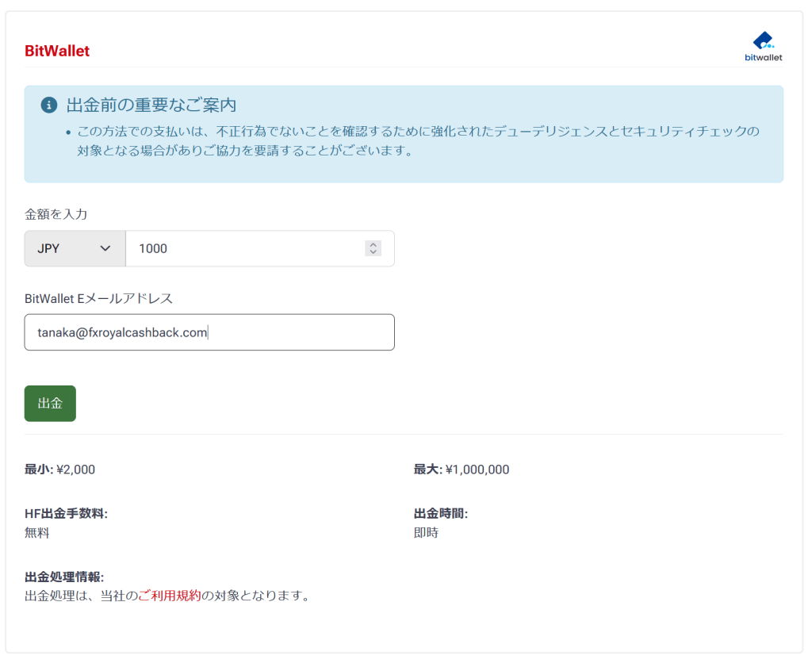The image size is (812, 667).
Task: Click the 即時 processing time value
Action: click(x=426, y=532)
